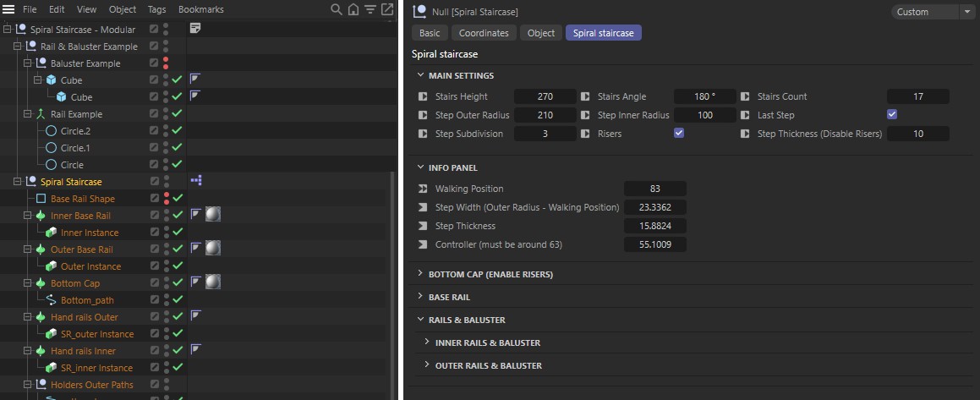The image size is (980, 400).
Task: Toggle the green enable check on Rail Example
Action: click(x=177, y=114)
